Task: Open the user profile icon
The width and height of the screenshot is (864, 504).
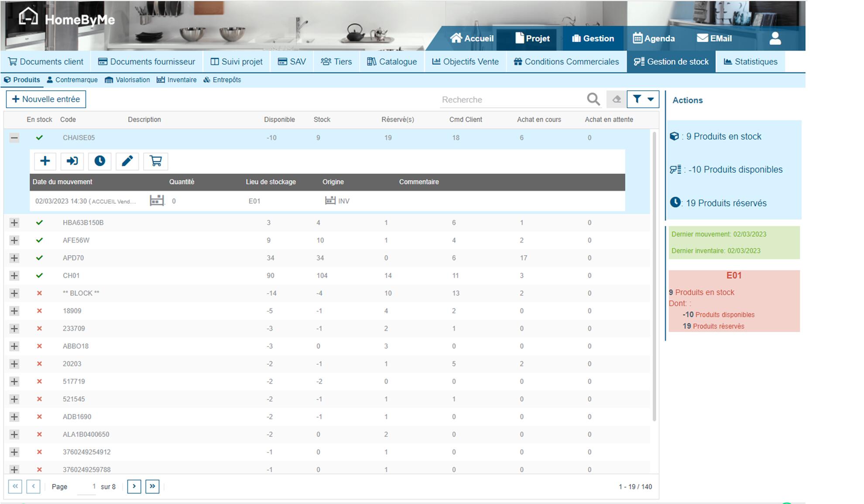Action: click(x=775, y=38)
